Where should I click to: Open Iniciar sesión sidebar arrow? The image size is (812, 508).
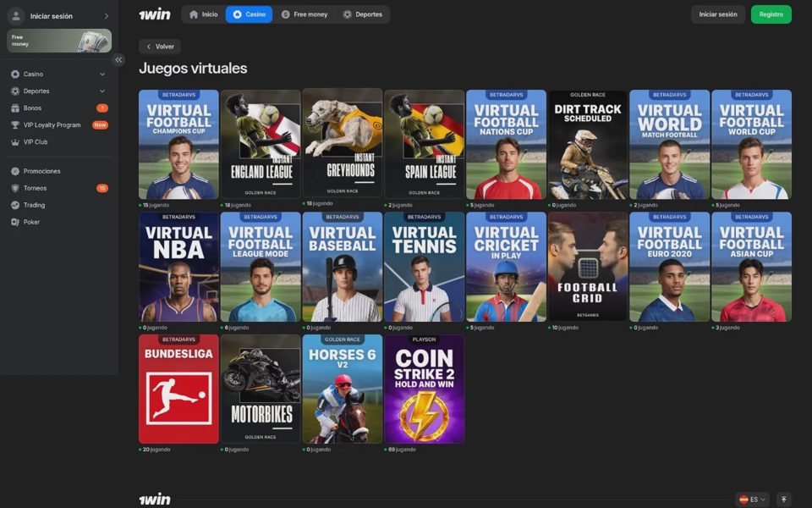click(107, 16)
